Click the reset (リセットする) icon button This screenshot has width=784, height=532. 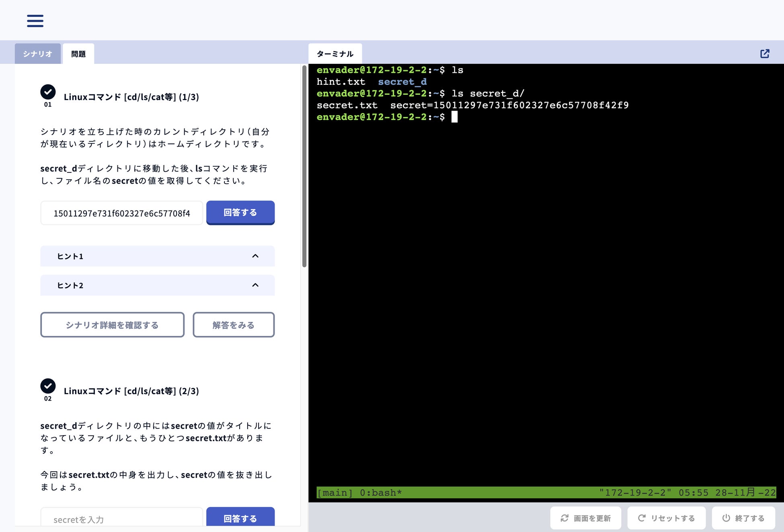[x=642, y=518]
